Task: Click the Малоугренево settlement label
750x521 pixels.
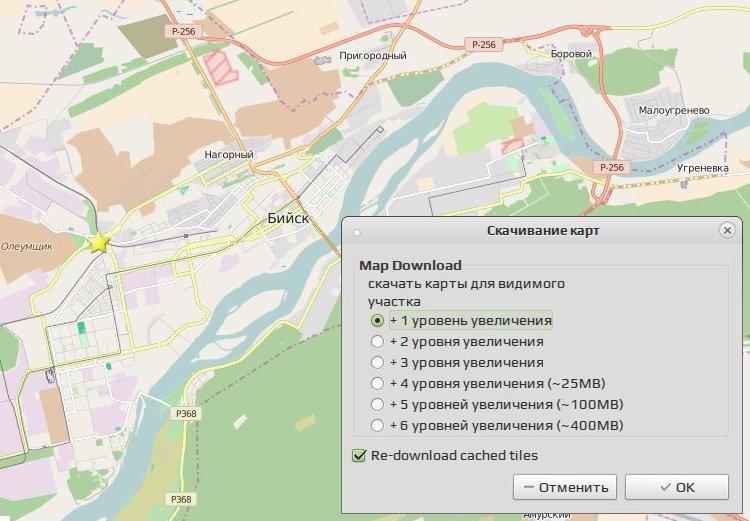Action: click(x=674, y=111)
